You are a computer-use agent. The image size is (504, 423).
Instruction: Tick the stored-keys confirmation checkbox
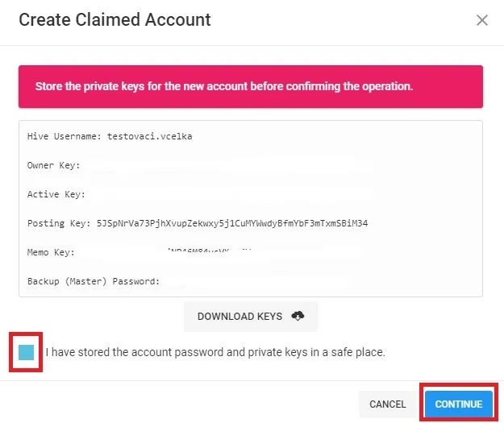click(26, 352)
